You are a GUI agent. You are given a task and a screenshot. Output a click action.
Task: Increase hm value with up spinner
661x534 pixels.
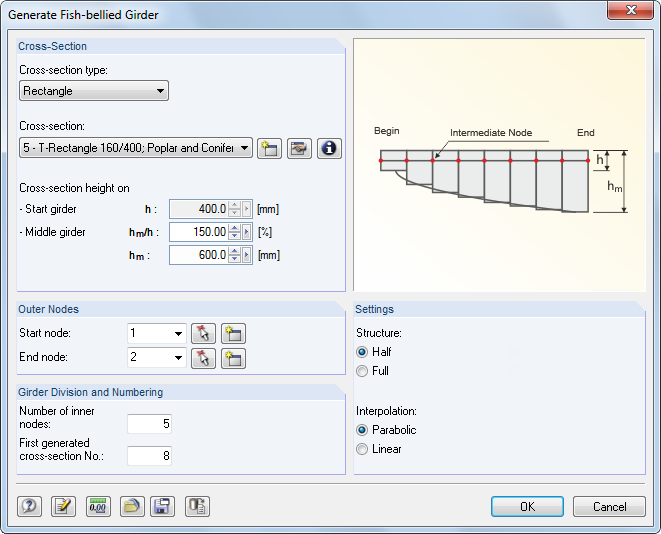235,252
